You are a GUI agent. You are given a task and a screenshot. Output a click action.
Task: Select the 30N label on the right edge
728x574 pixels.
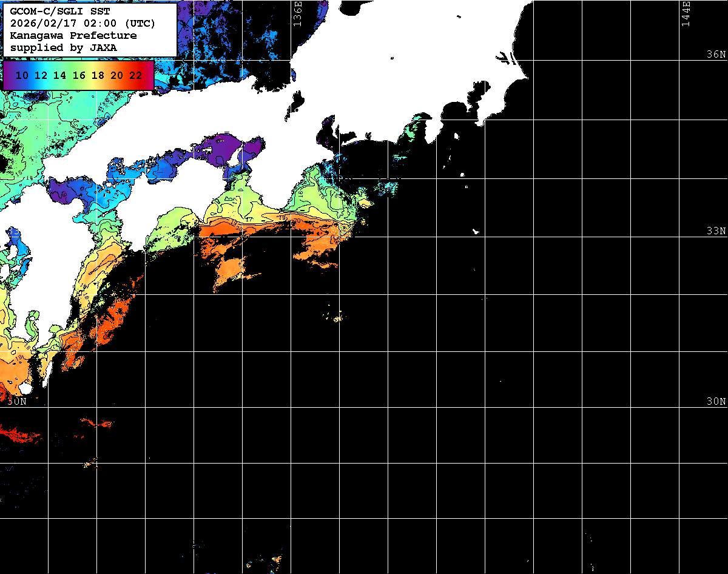716,402
